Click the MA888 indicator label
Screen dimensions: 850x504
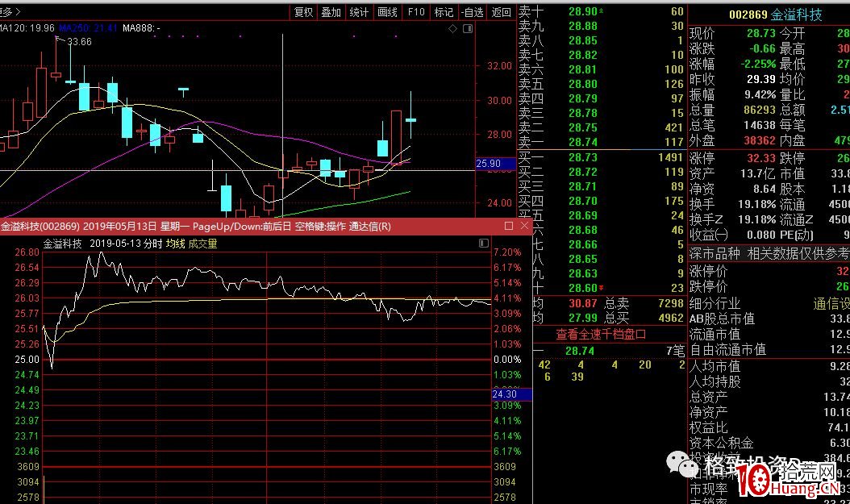141,28
